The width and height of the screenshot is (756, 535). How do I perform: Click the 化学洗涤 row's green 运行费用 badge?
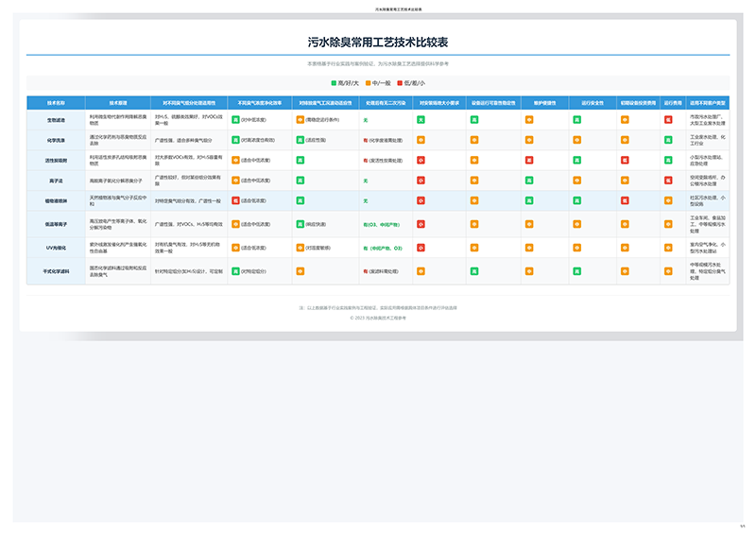tap(668, 140)
